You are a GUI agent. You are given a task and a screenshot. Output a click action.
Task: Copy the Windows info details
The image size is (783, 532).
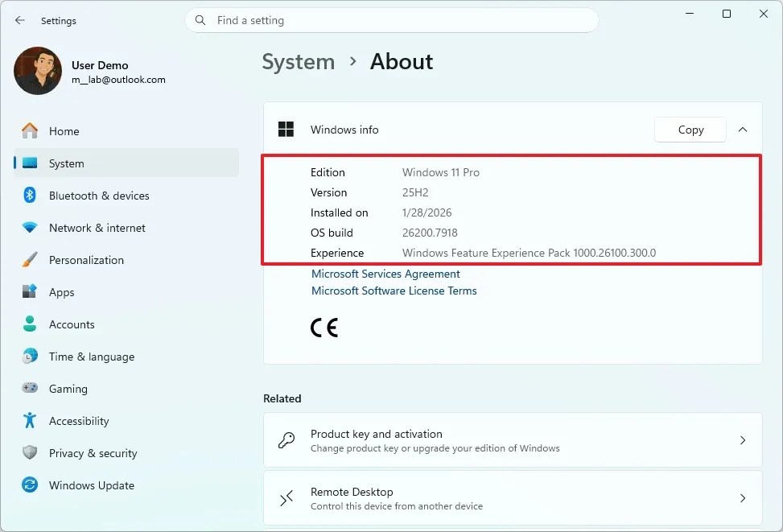690,129
